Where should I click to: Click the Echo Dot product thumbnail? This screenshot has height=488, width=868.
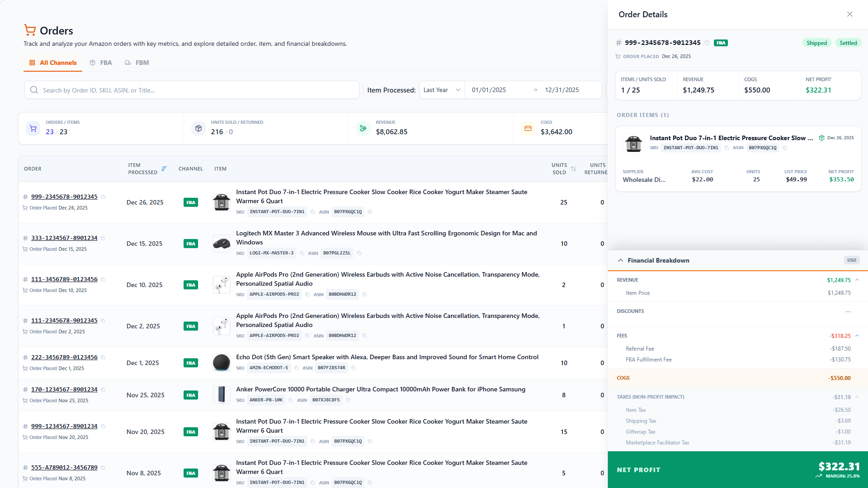pos(221,363)
